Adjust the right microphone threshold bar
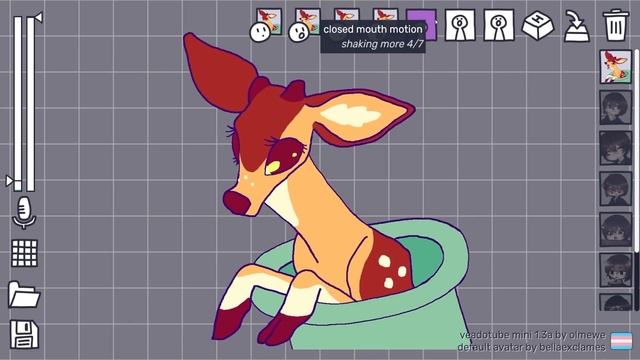Image resolution: width=640 pixels, height=360 pixels. point(31,104)
